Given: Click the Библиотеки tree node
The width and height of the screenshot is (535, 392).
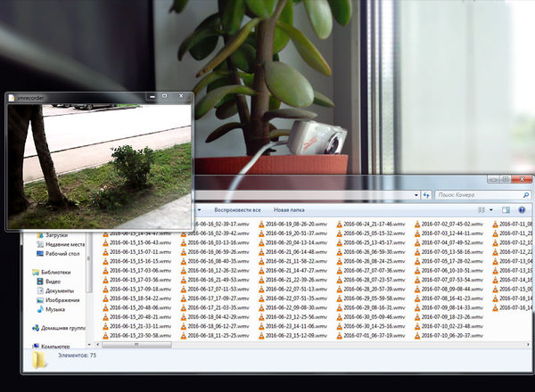Looking at the screenshot, I should click(x=55, y=272).
